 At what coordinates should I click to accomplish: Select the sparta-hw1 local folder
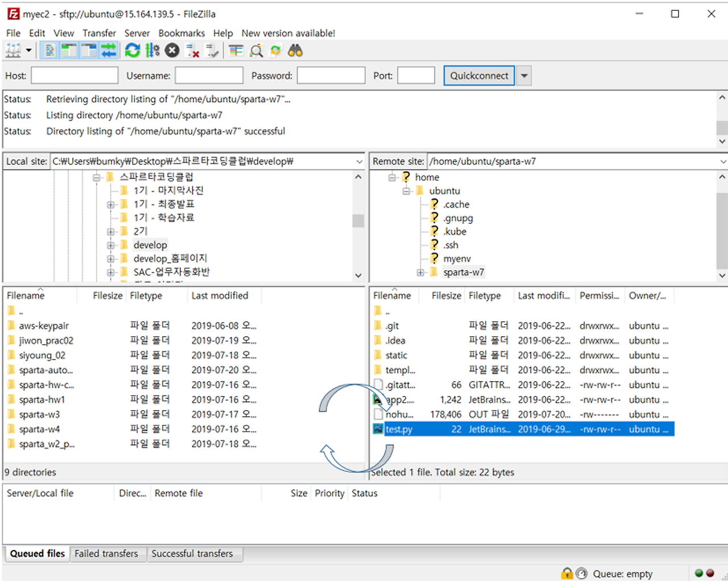tap(42, 400)
